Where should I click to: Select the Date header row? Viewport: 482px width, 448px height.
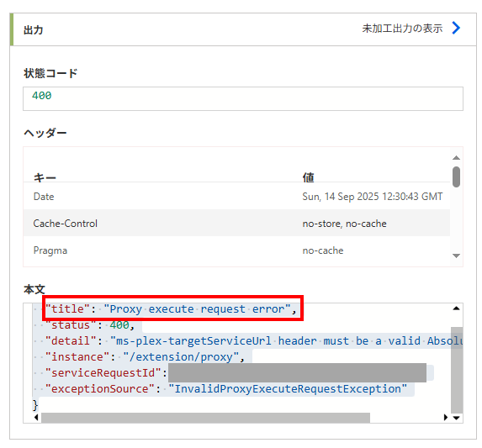(236, 196)
